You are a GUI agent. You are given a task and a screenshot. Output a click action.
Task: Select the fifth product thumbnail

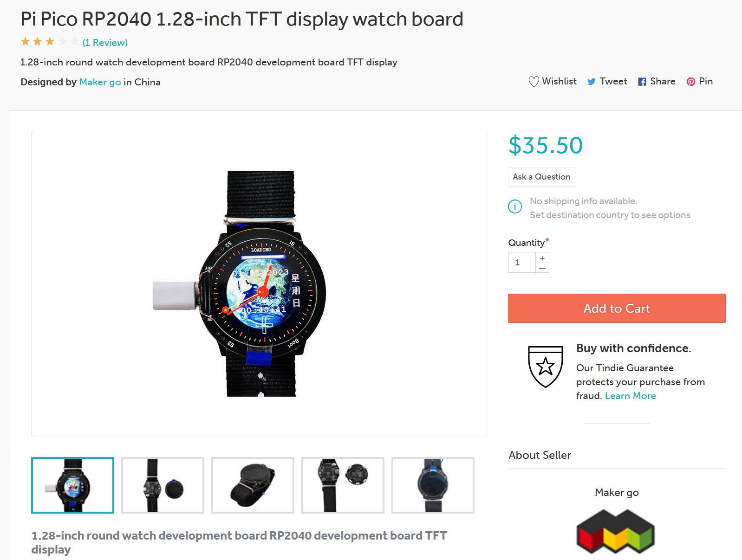(433, 485)
